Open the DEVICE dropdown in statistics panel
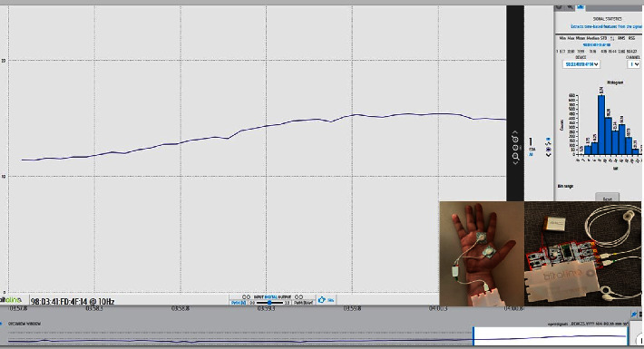Image resolution: width=644 pixels, height=349 pixels. click(x=581, y=64)
